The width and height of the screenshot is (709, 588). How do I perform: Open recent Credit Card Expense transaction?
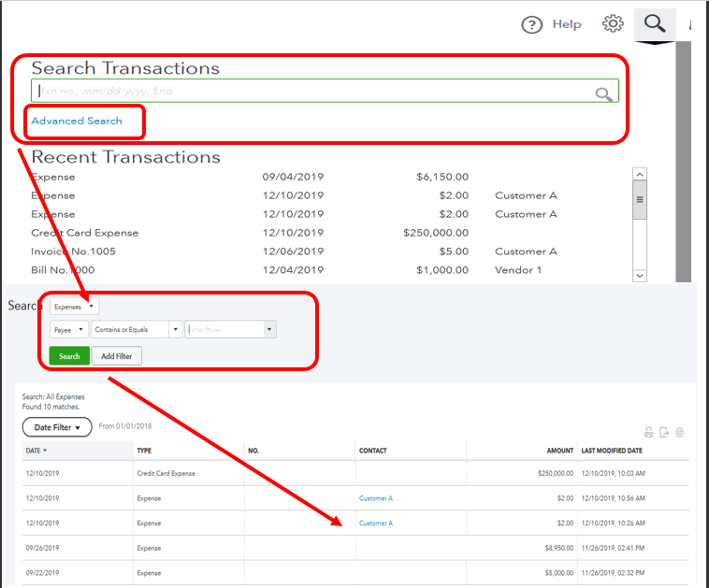[x=84, y=233]
